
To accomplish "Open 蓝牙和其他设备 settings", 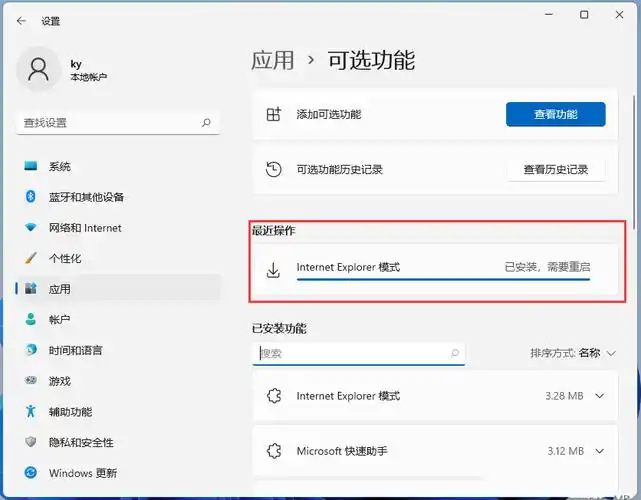I will pos(88,197).
